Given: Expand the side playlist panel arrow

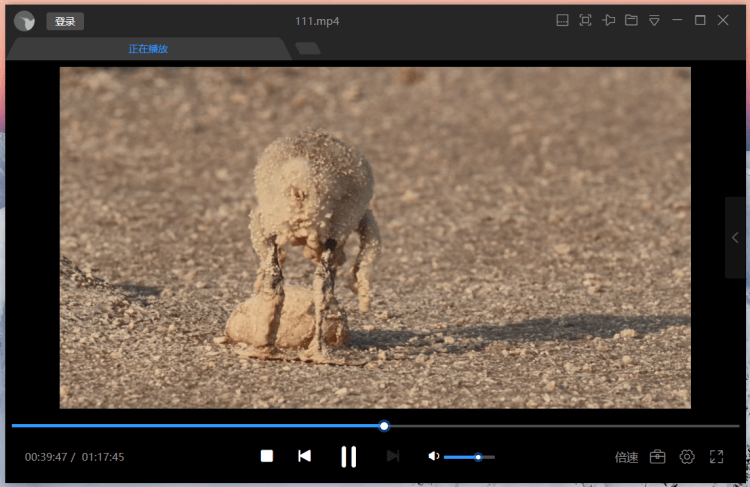Looking at the screenshot, I should [735, 238].
